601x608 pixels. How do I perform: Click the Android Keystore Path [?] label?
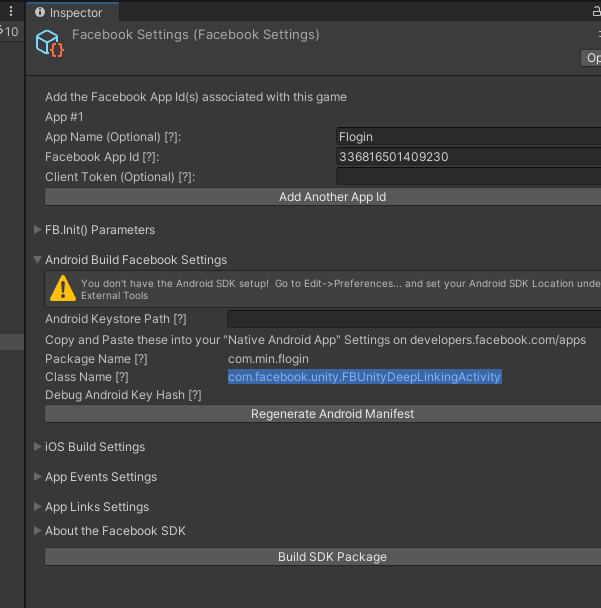116,319
